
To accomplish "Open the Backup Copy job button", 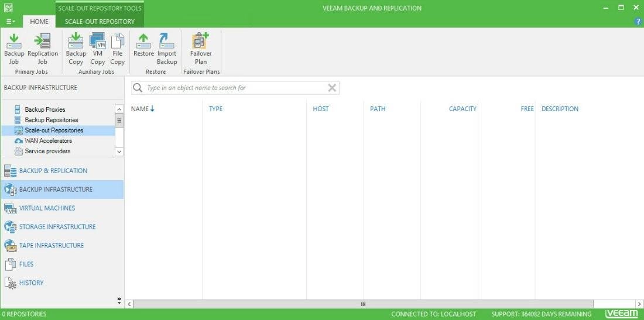I will 76,49.
